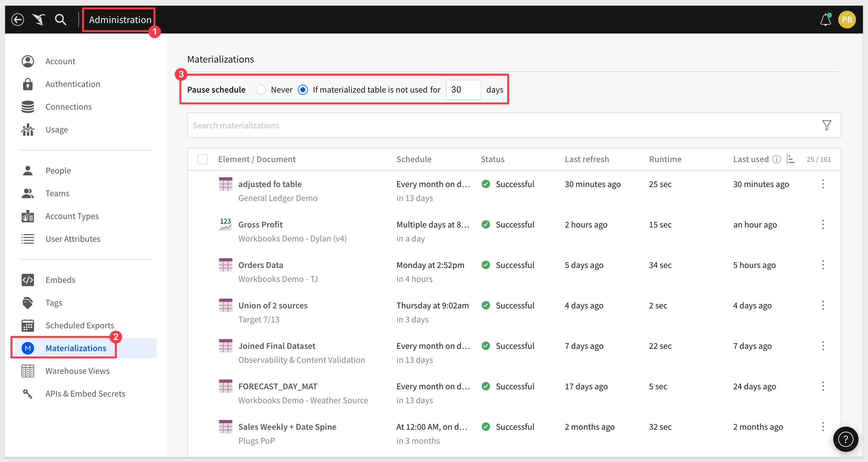Select 'If materialized table is not used' radio
Screen dimensions: 868x462
(303, 90)
